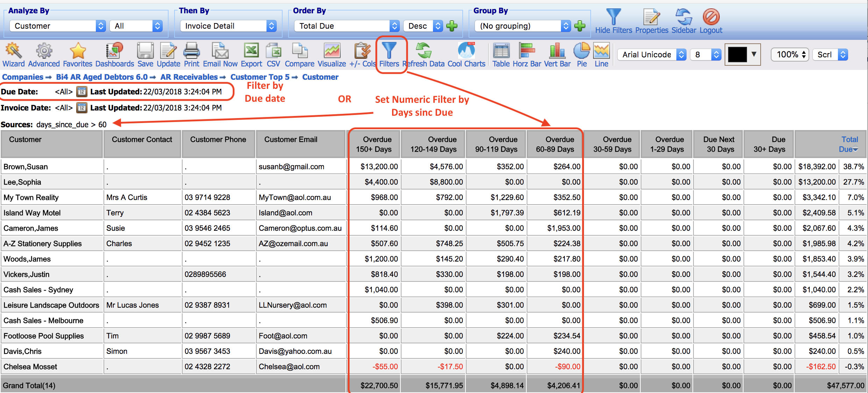Viewport: 868px width, 393px height.
Task: Click Overdue 60-89 Days column header
Action: point(555,144)
